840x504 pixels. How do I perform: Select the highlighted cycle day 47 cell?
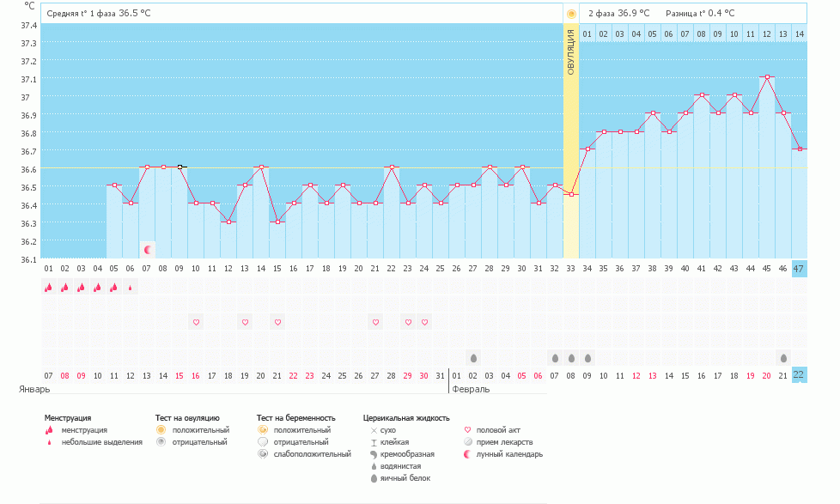pyautogui.click(x=800, y=269)
